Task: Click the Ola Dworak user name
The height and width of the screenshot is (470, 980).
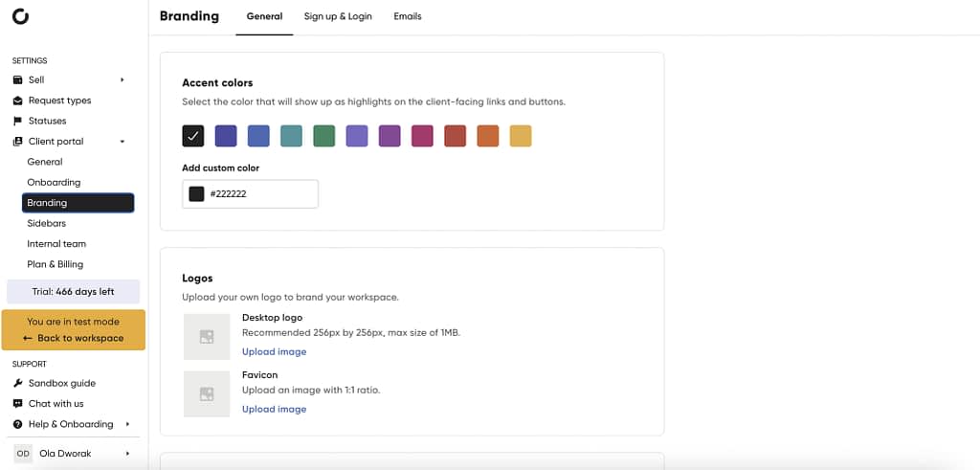Action: pyautogui.click(x=65, y=453)
